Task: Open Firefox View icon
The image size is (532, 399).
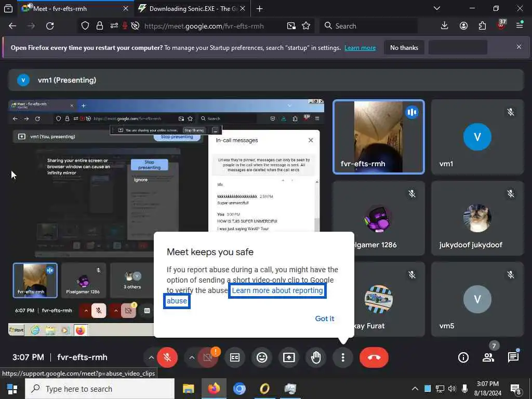Action: tap(8, 8)
